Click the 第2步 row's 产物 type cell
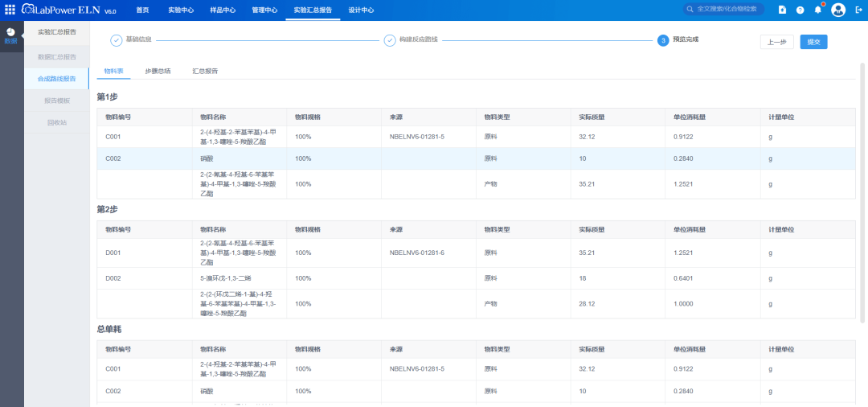 [490, 303]
